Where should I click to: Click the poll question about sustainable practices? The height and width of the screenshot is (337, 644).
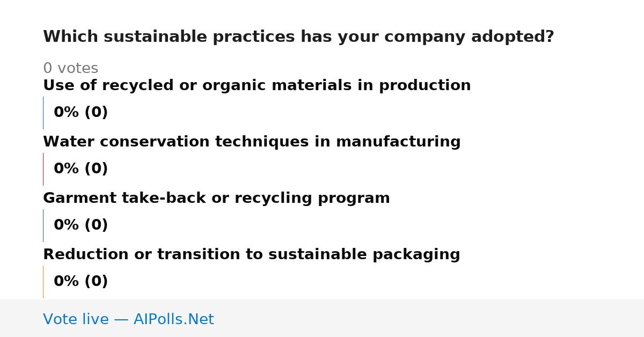coord(298,37)
